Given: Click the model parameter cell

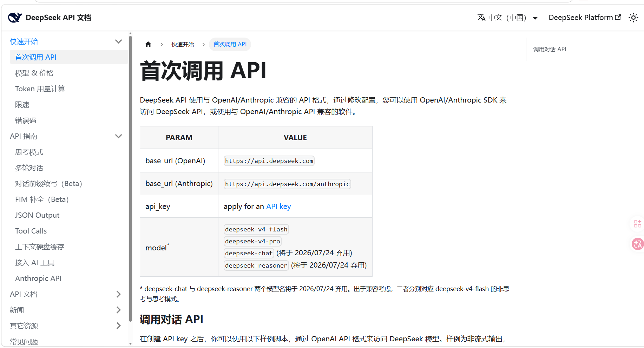Looking at the screenshot, I should (179, 247).
